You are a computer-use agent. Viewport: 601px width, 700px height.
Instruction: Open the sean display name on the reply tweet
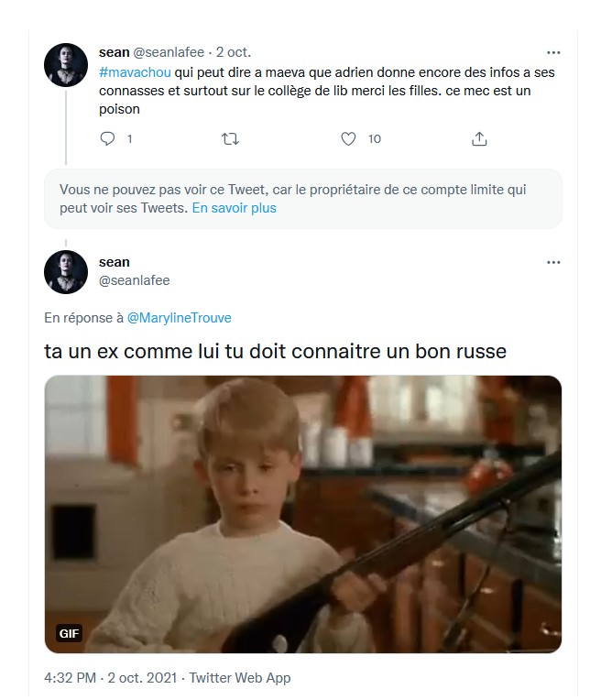click(x=115, y=262)
